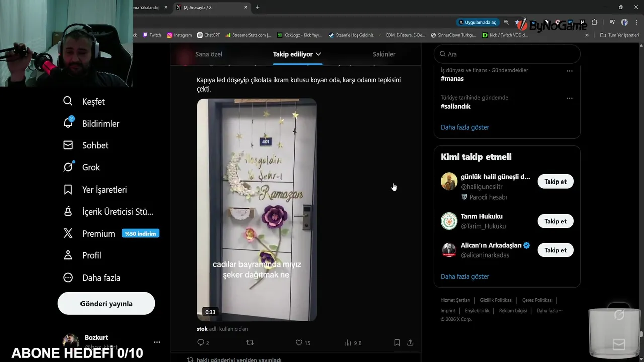The width and height of the screenshot is (644, 362).
Task: Open Twitch bookmark
Action: point(152,35)
